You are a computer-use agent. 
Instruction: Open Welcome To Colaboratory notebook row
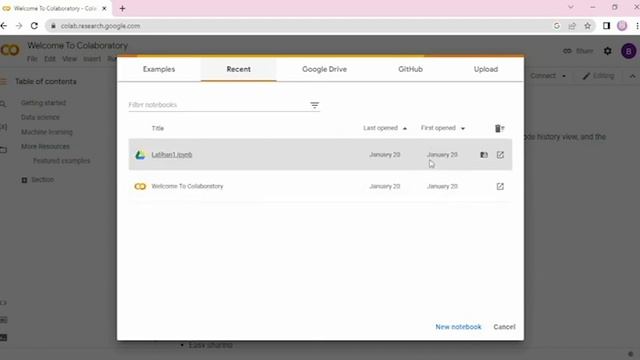pos(320,186)
